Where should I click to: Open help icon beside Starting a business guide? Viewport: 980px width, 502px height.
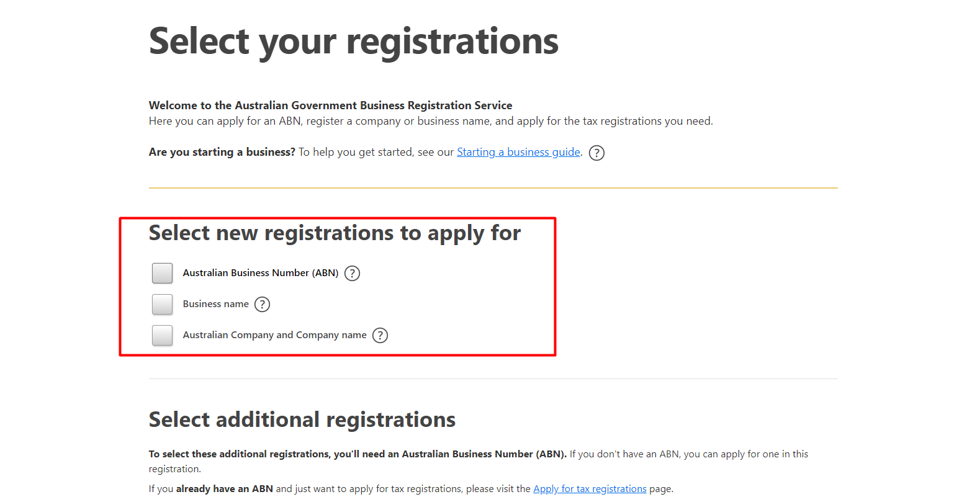coord(596,153)
